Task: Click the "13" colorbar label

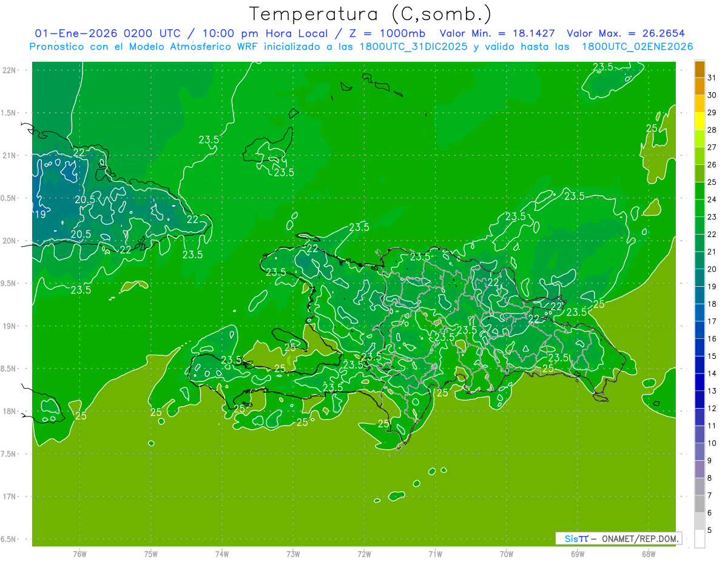Action: pos(712,391)
